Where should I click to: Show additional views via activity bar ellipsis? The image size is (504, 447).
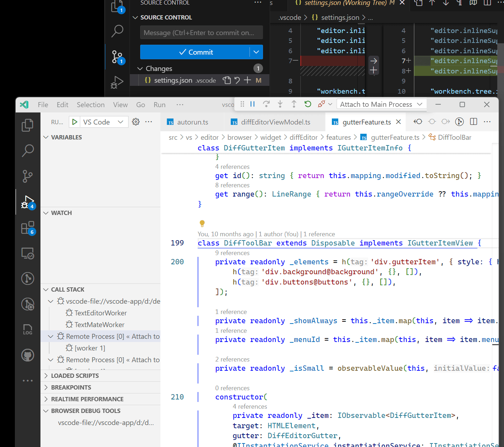coord(28,381)
